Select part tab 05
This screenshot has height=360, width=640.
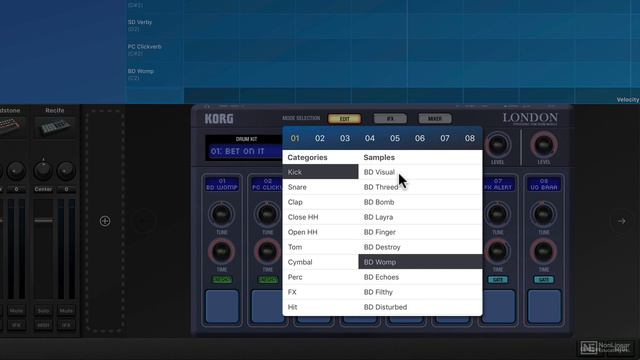[x=395, y=138]
